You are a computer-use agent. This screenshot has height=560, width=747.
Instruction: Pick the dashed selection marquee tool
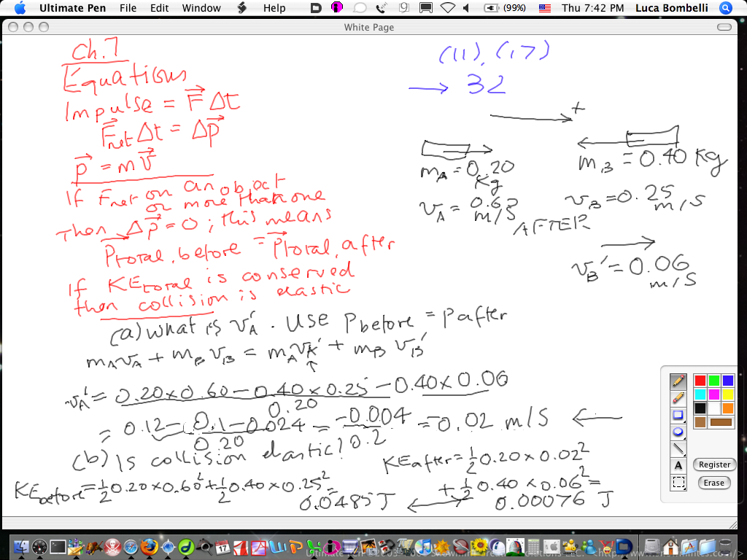click(x=678, y=482)
